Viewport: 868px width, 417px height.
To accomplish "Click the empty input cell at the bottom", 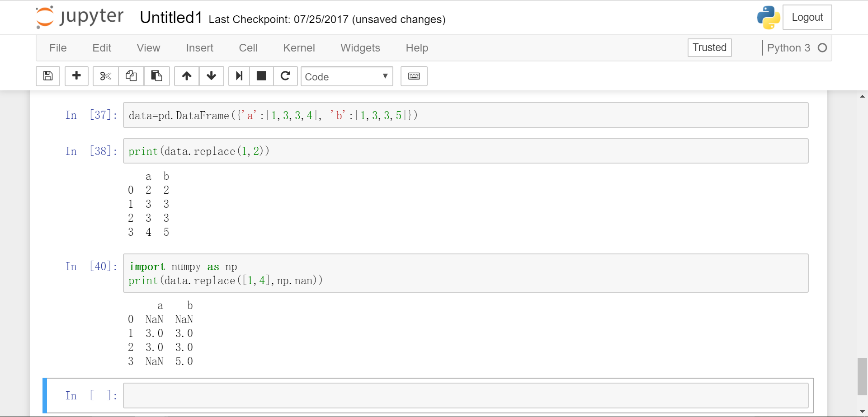I will coord(465,396).
